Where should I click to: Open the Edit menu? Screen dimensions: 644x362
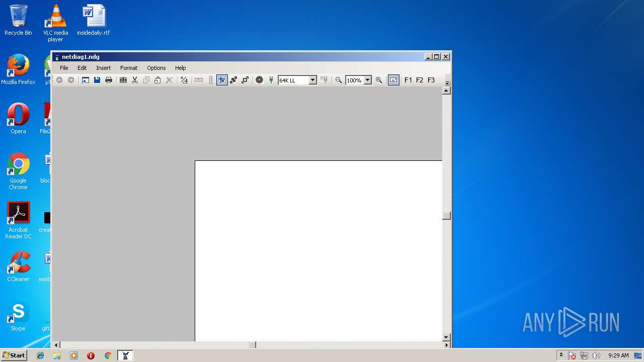pos(82,68)
